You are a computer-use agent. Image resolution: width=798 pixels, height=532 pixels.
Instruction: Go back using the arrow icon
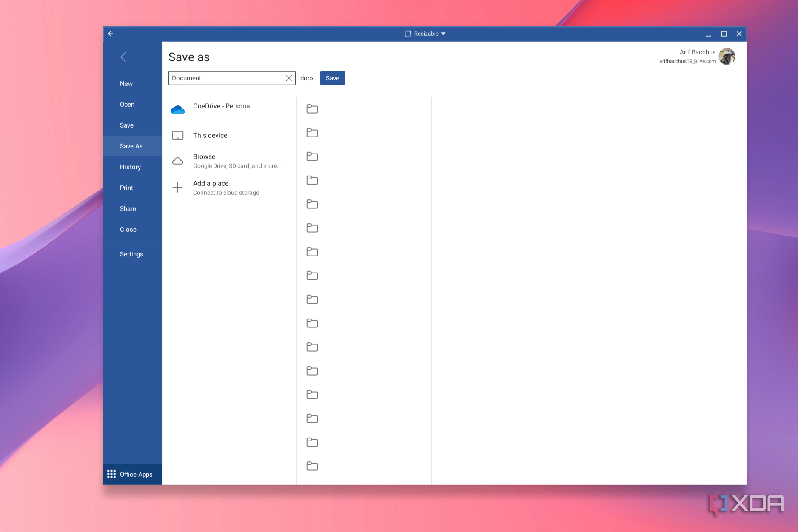pos(126,57)
